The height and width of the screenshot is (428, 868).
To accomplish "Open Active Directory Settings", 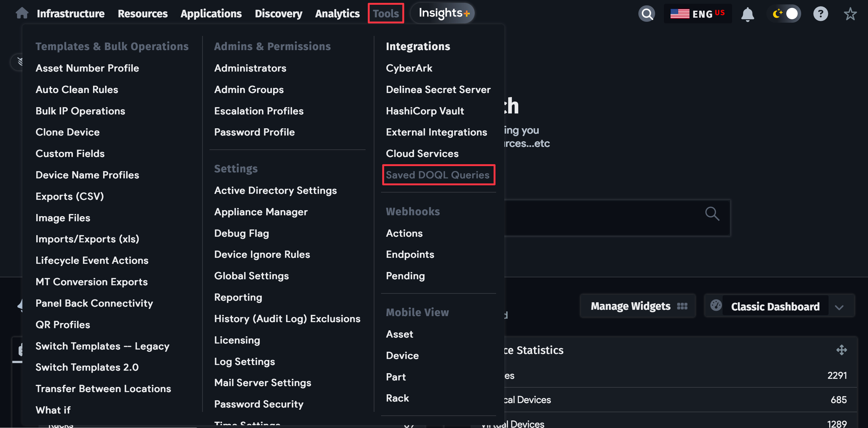I will coord(276,191).
